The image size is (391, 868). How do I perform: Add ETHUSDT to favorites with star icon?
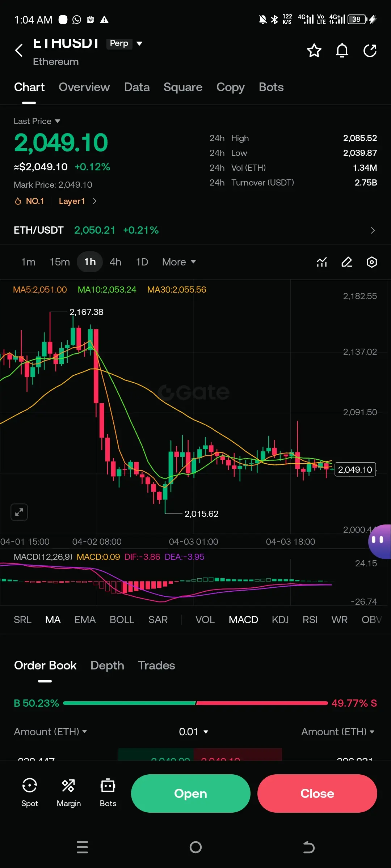point(314,50)
